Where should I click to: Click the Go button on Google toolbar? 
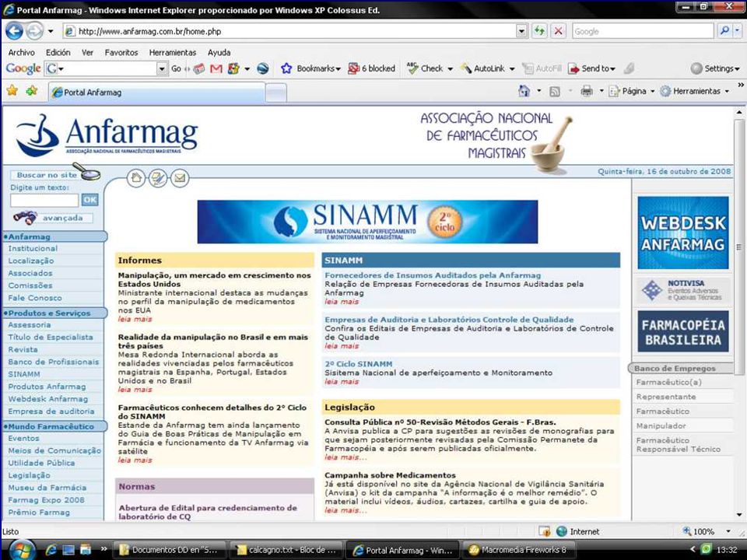[x=177, y=68]
